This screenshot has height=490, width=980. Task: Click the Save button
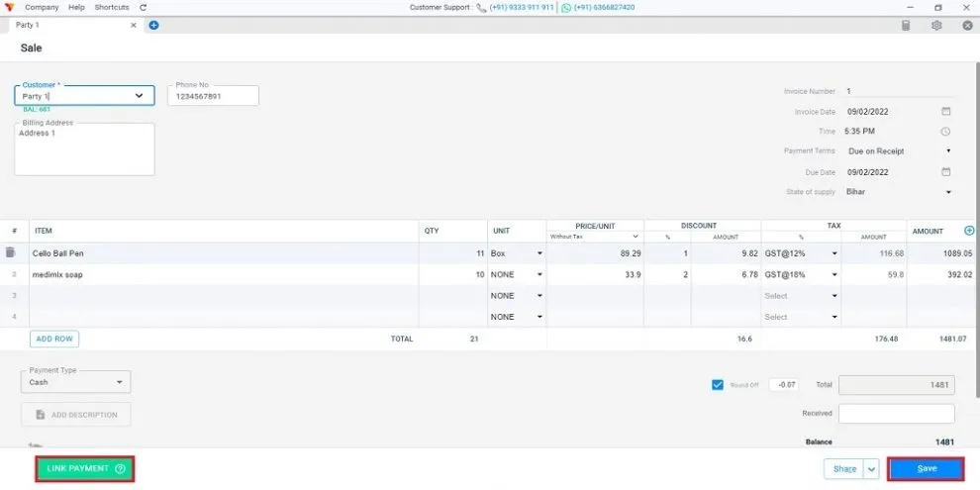coord(927,469)
